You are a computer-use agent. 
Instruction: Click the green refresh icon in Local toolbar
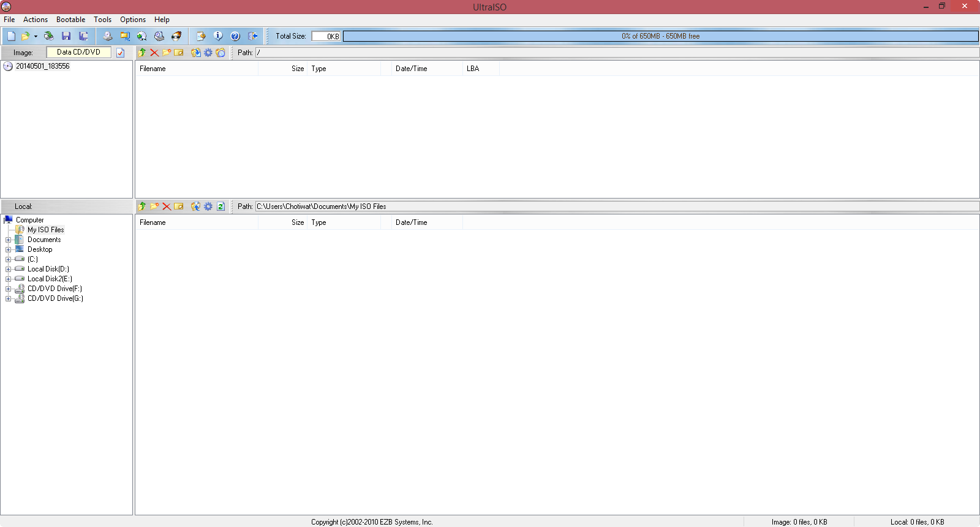click(x=221, y=207)
